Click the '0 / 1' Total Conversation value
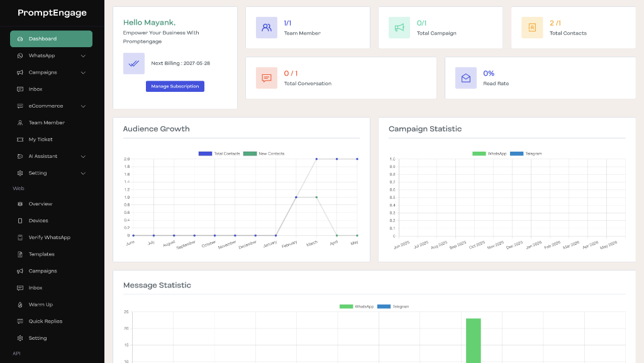 [291, 74]
